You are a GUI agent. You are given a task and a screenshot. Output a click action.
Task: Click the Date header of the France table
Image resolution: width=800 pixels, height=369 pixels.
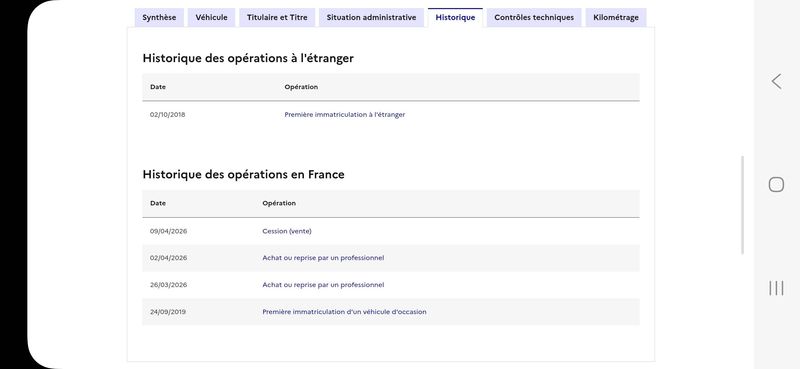pyautogui.click(x=158, y=203)
